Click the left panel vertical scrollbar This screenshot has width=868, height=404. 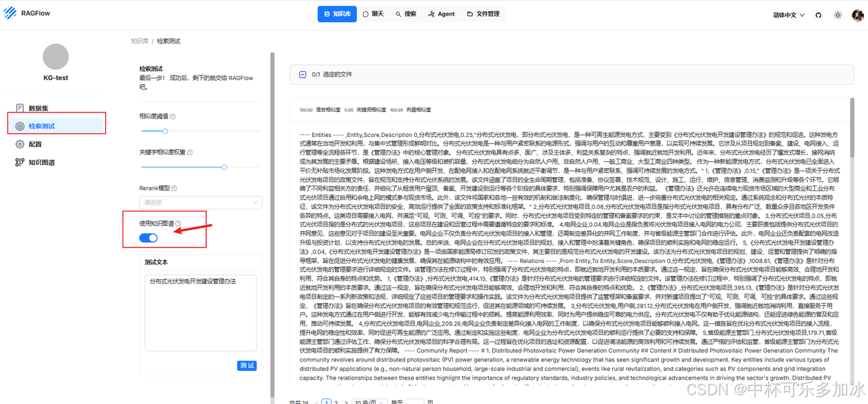click(272, 224)
